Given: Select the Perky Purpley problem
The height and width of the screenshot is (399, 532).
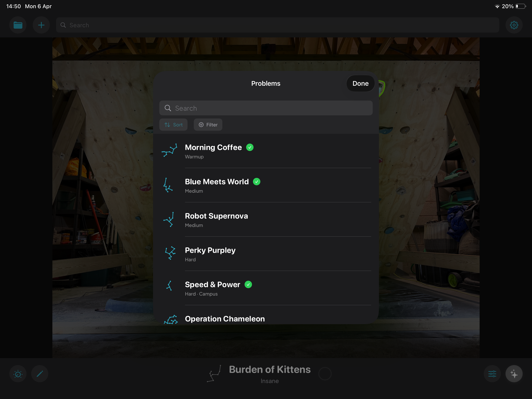Looking at the screenshot, I should tap(266, 254).
